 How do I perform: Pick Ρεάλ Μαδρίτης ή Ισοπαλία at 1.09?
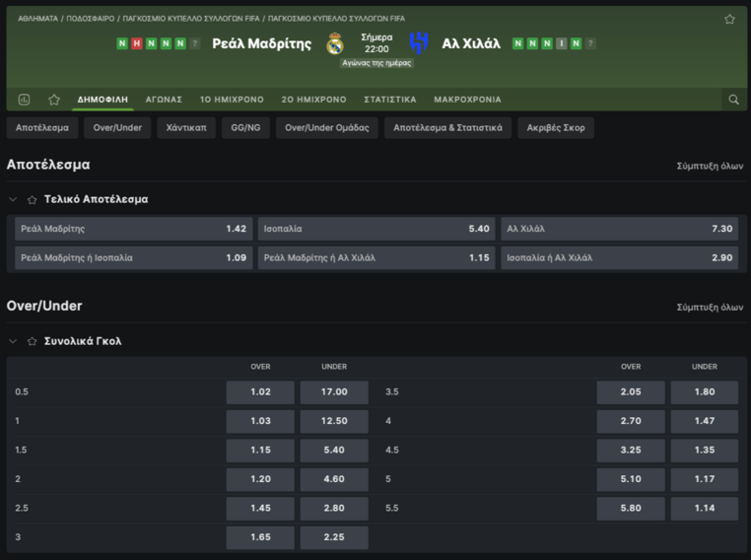pyautogui.click(x=134, y=257)
